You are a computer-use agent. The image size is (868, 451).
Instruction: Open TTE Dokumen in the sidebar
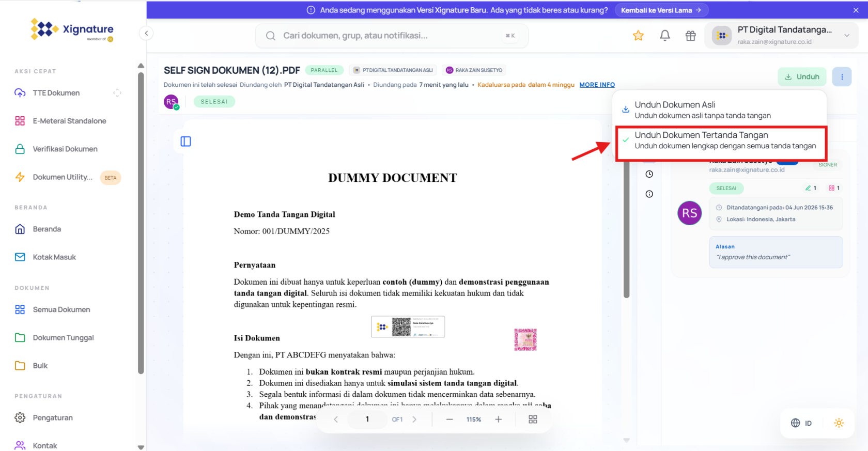pyautogui.click(x=56, y=93)
